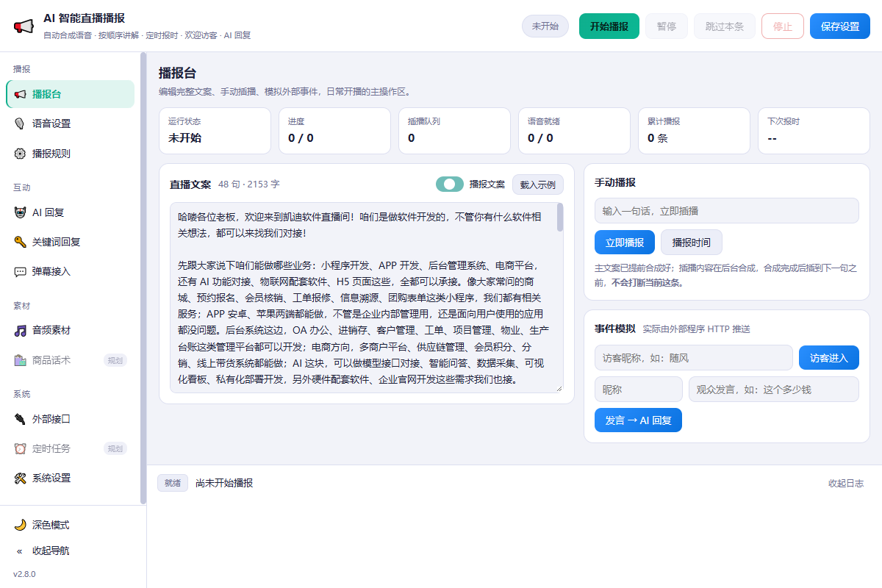Viewport: 882px width, 588px height.
Task: Click the v2.8.0 version label
Action: click(x=24, y=574)
